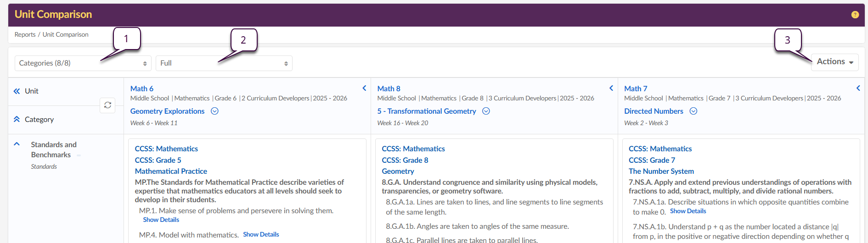The height and width of the screenshot is (243, 868).
Task: Show Details for MP.1 standard
Action: [161, 220]
